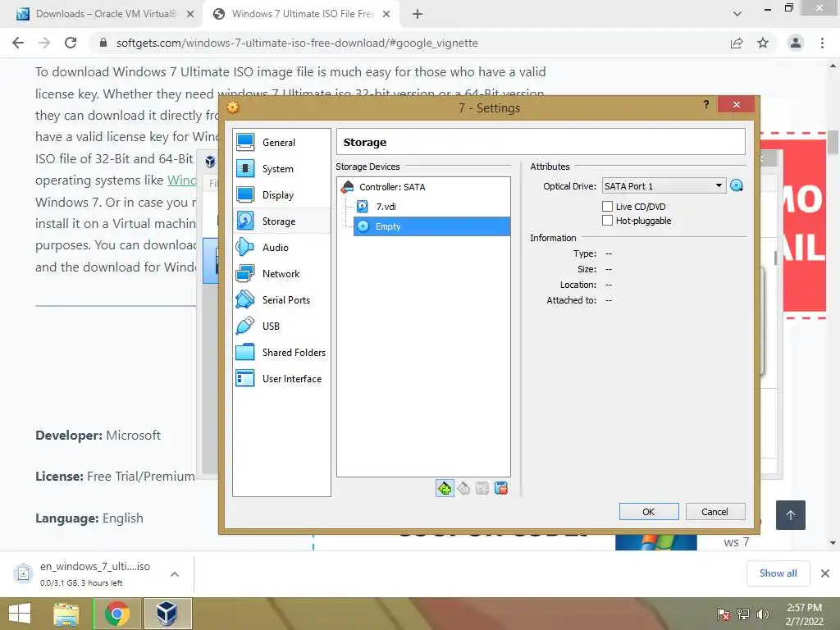Open the USB settings category
Viewport: 840px width, 630px height.
click(x=281, y=326)
